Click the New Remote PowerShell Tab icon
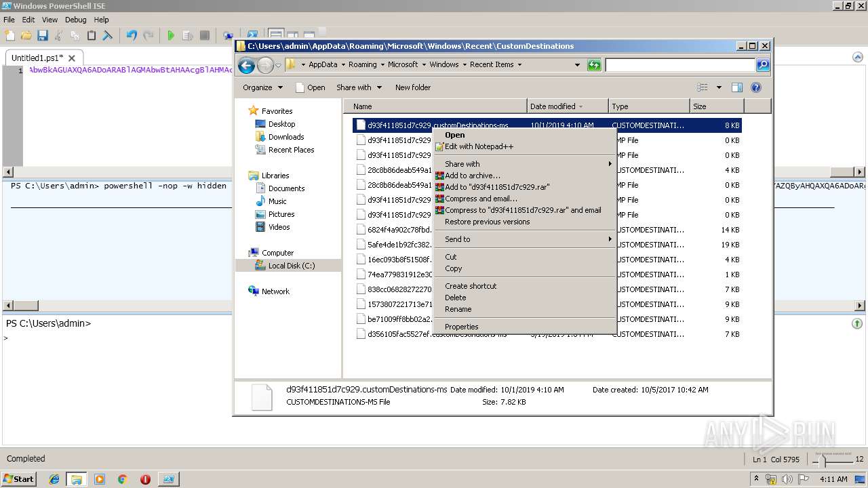Screen dimensions: 868x488 tap(228, 35)
